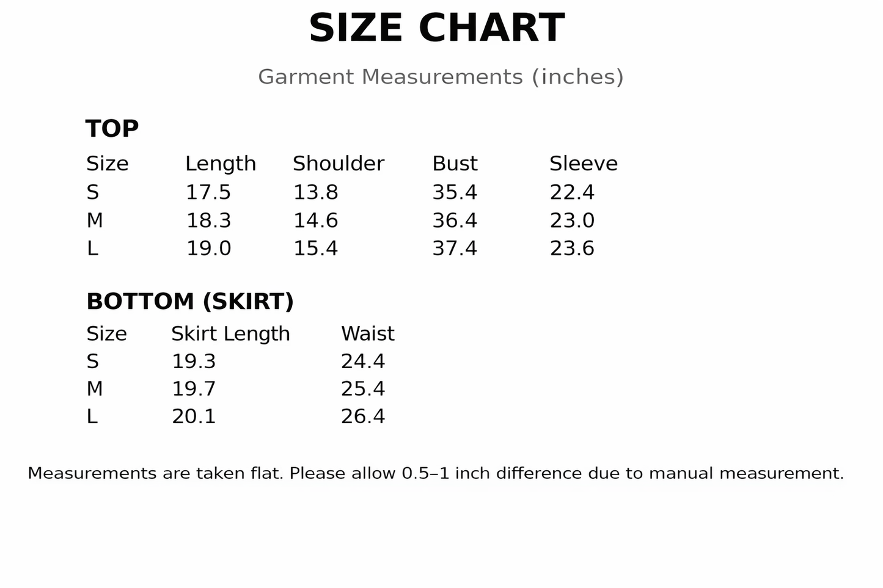Click the BOTTOM (SKIRT) section heading
883x588 pixels.
click(x=190, y=302)
